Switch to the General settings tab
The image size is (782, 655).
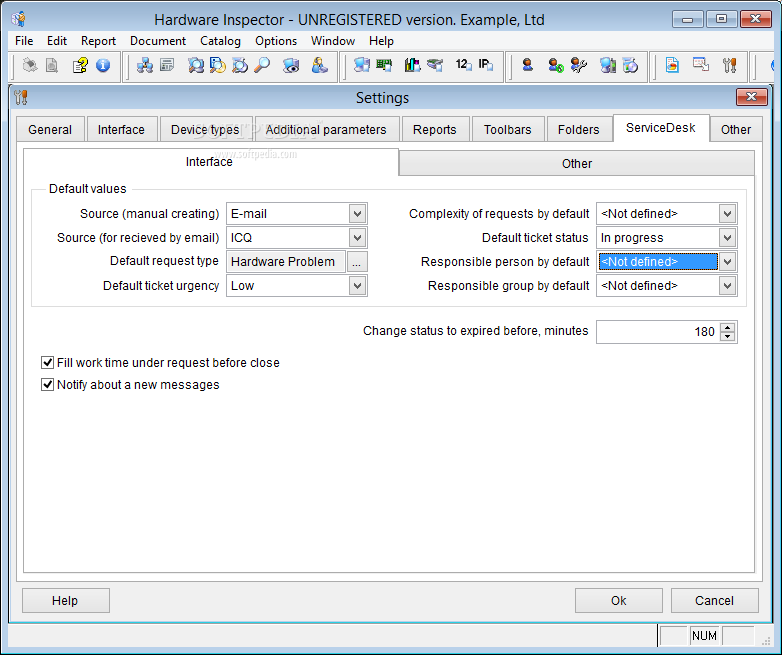tap(50, 130)
